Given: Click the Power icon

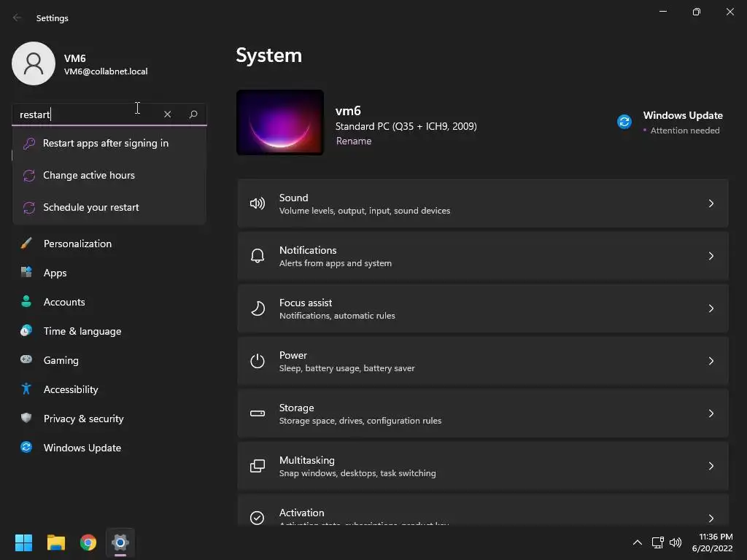Looking at the screenshot, I should coord(258,361).
